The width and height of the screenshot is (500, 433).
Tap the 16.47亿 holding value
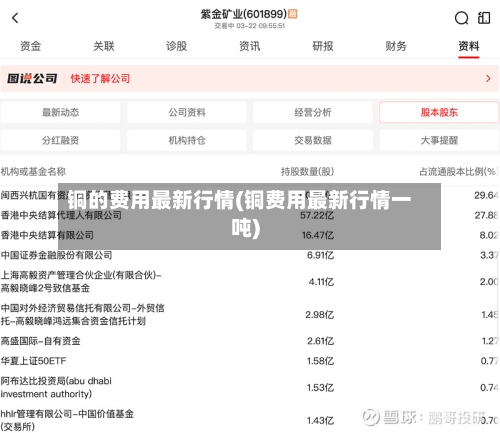[318, 235]
